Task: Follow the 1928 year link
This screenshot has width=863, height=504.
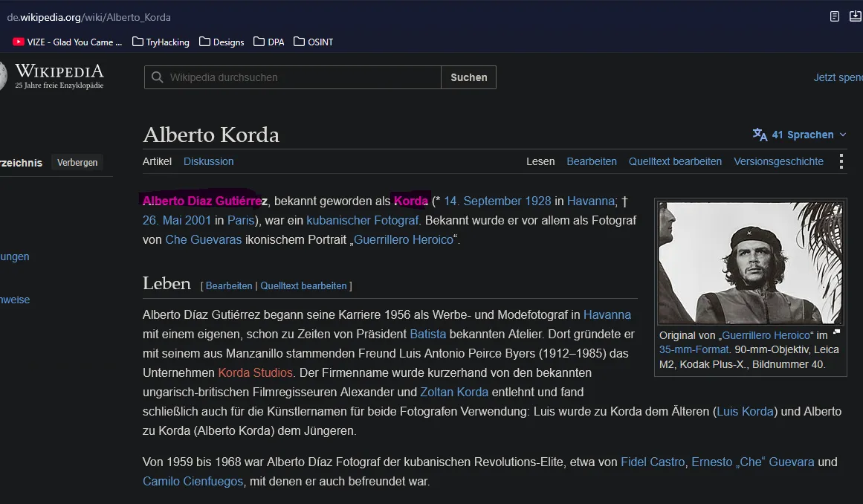Action: coord(537,201)
